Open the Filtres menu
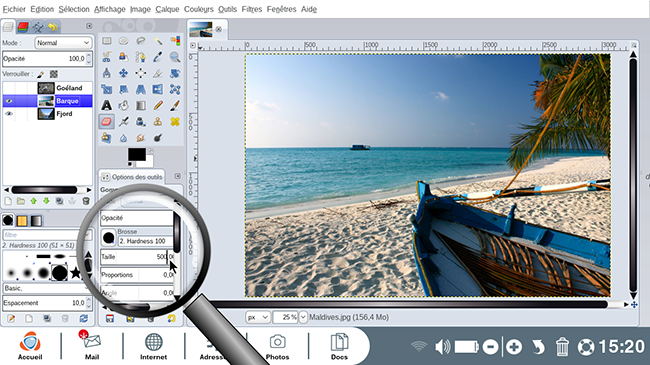Screen dimensions: 650x365 252,9
